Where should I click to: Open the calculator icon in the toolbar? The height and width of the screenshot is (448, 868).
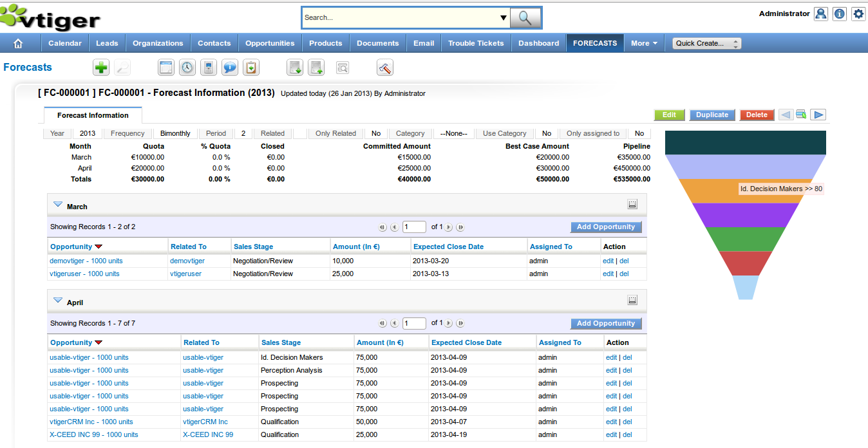208,68
